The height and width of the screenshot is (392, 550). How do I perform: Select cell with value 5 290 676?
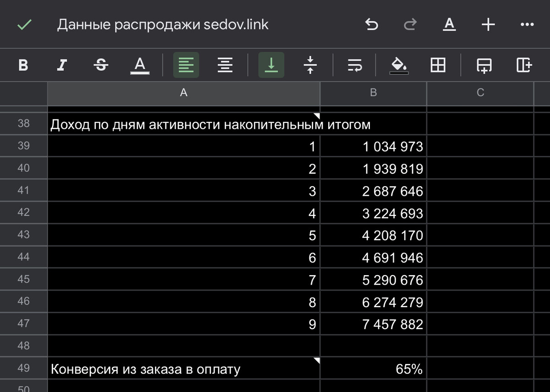tap(373, 280)
